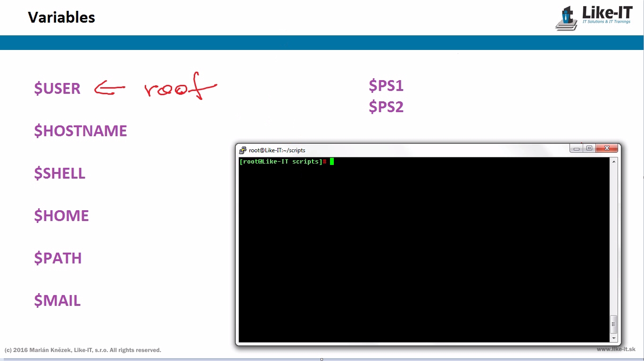Click the terminal scrollbar thumb

(613, 324)
